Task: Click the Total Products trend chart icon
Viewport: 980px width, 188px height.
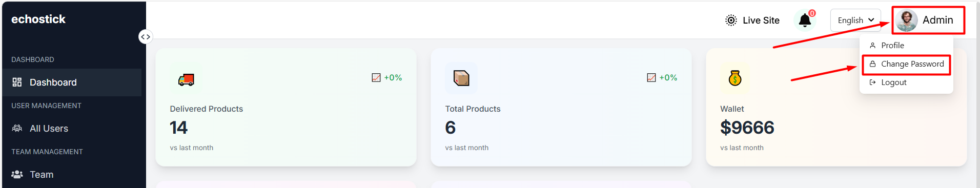Action: pos(651,78)
